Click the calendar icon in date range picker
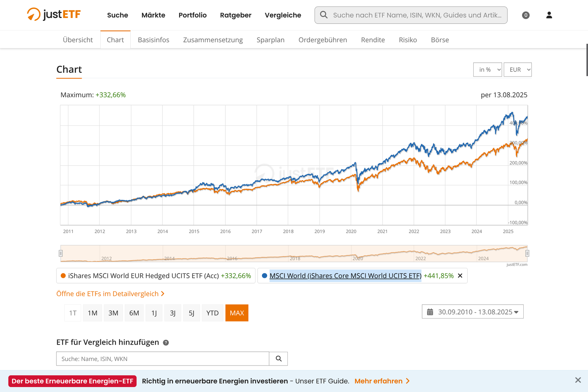Screen dimensions: 588x392 (x=430, y=312)
